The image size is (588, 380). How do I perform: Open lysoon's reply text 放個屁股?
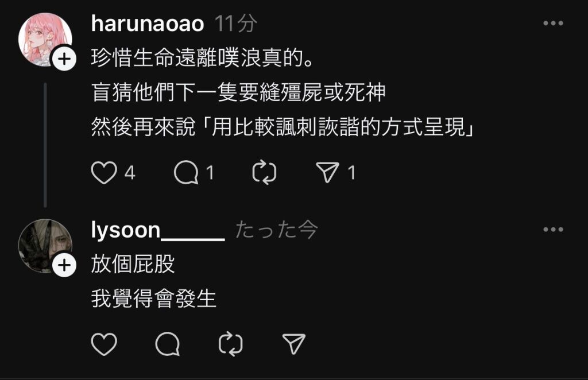pos(133,264)
